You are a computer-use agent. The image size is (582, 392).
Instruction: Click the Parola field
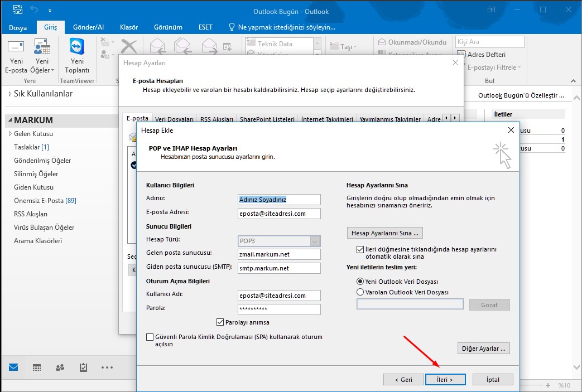(279, 309)
